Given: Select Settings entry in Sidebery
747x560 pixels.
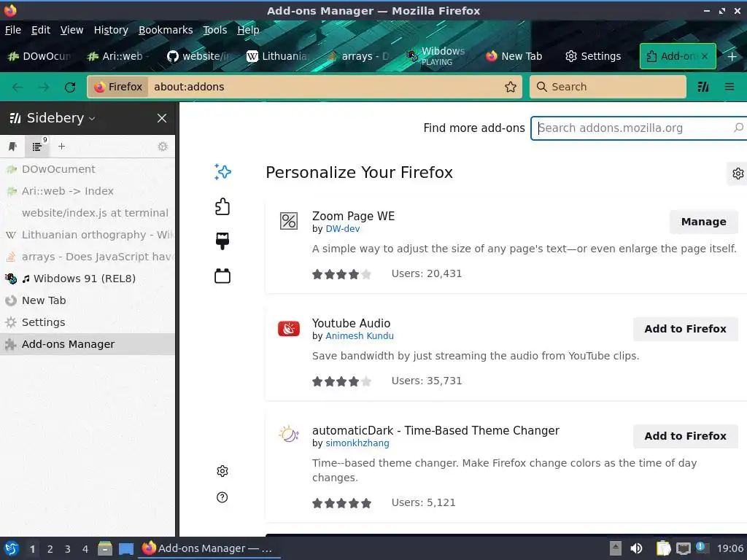Looking at the screenshot, I should click(x=88, y=322).
